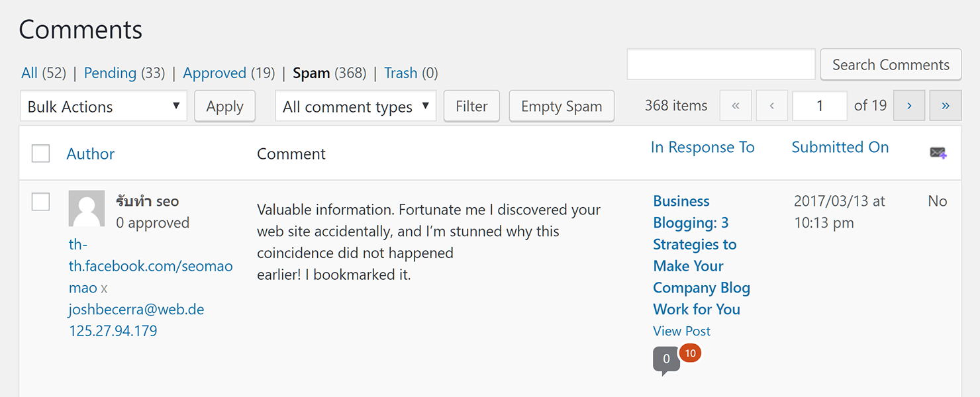Click the Empty Spam button
This screenshot has height=397, width=980.
[x=562, y=107]
